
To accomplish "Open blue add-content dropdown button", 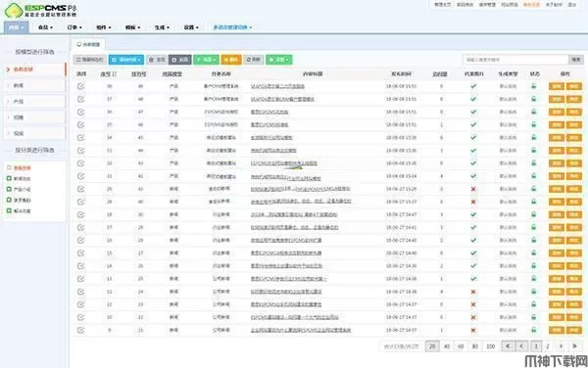I will click(x=126, y=60).
